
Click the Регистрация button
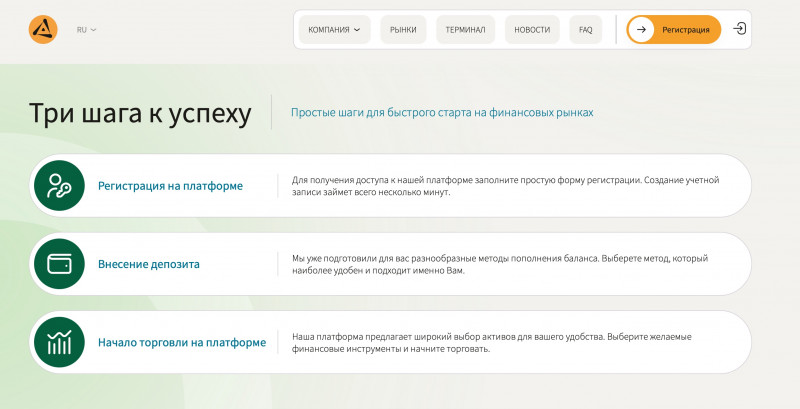(x=674, y=30)
